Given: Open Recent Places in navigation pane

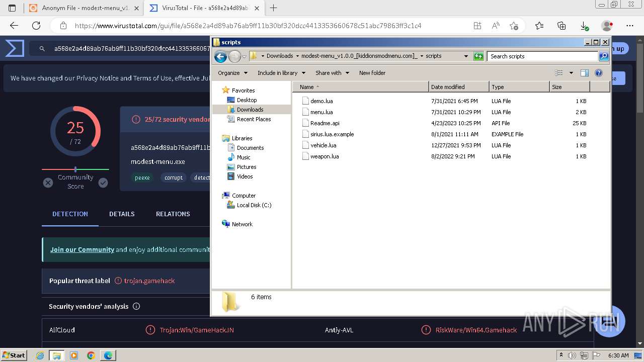Looking at the screenshot, I should (x=254, y=119).
